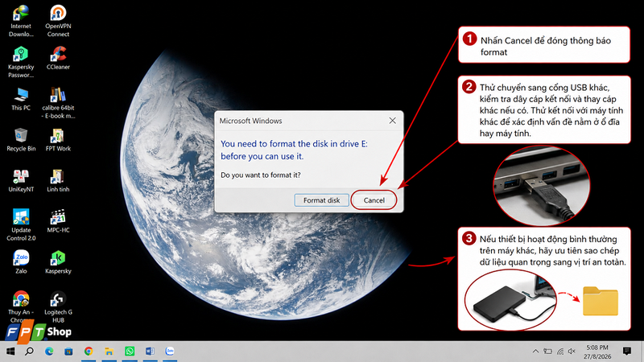The image size is (644, 362).
Task: Click the Format disk button
Action: [x=321, y=200]
